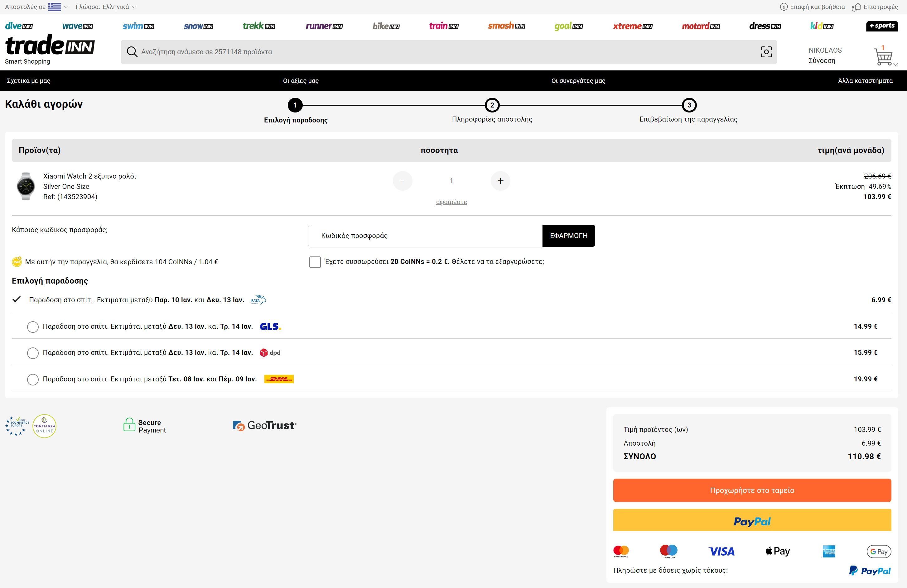Viewport: 907px width, 588px height.
Task: Open the shopping cart icon
Action: (883, 56)
